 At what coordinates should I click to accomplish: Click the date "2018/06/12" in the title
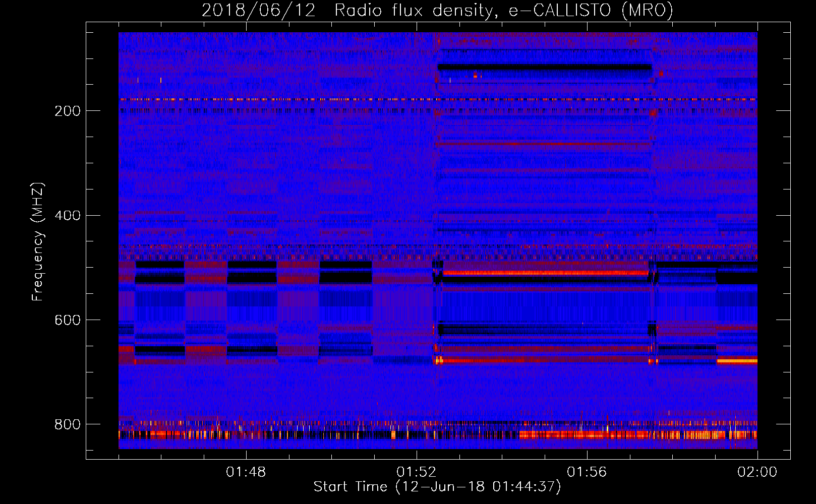pos(259,11)
